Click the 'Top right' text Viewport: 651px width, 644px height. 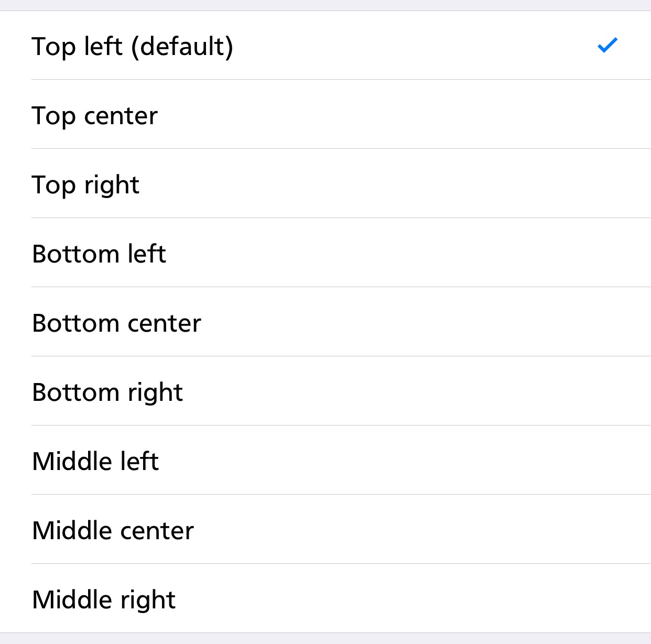point(85,185)
